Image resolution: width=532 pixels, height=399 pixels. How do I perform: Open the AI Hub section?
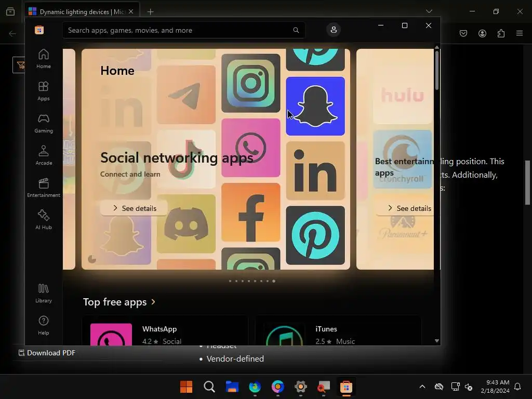(x=44, y=220)
